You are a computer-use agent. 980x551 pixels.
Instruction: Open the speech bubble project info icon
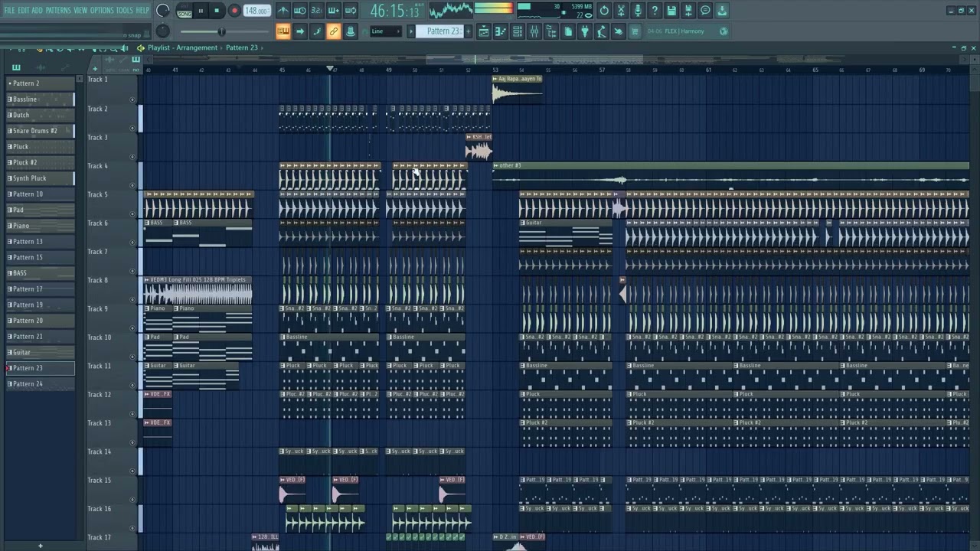coord(705,11)
